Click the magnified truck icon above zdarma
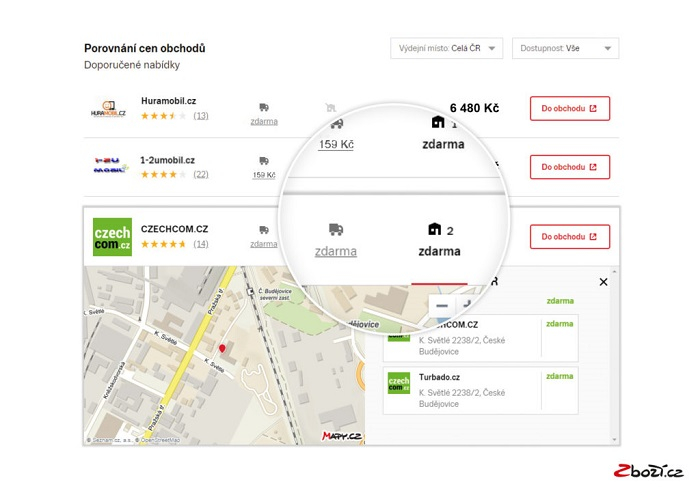Screen dimensions: 700x493 [336, 229]
